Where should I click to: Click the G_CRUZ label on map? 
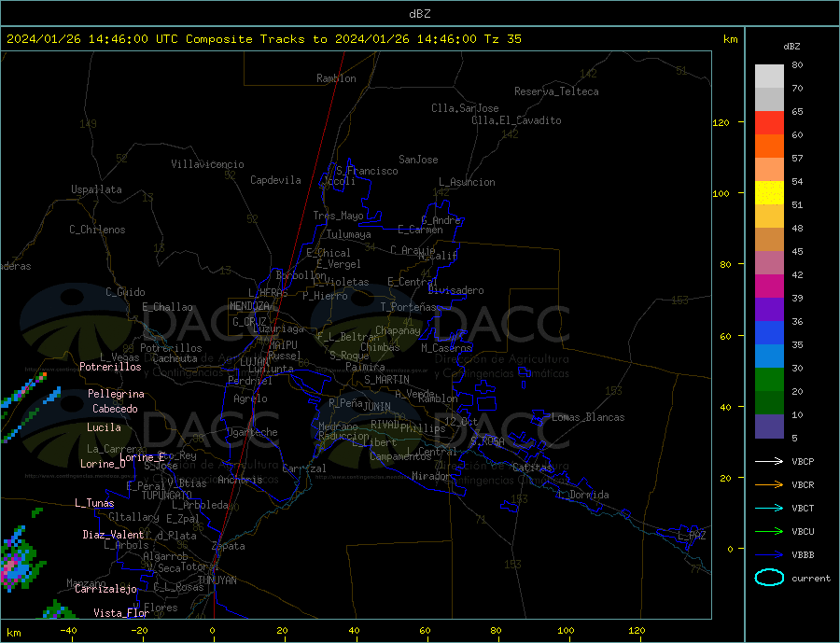249,322
